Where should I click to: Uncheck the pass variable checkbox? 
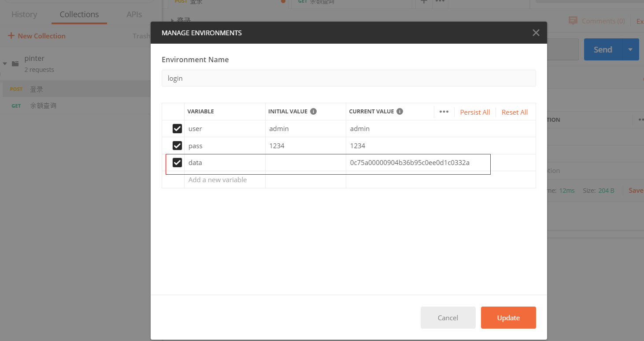(x=177, y=146)
